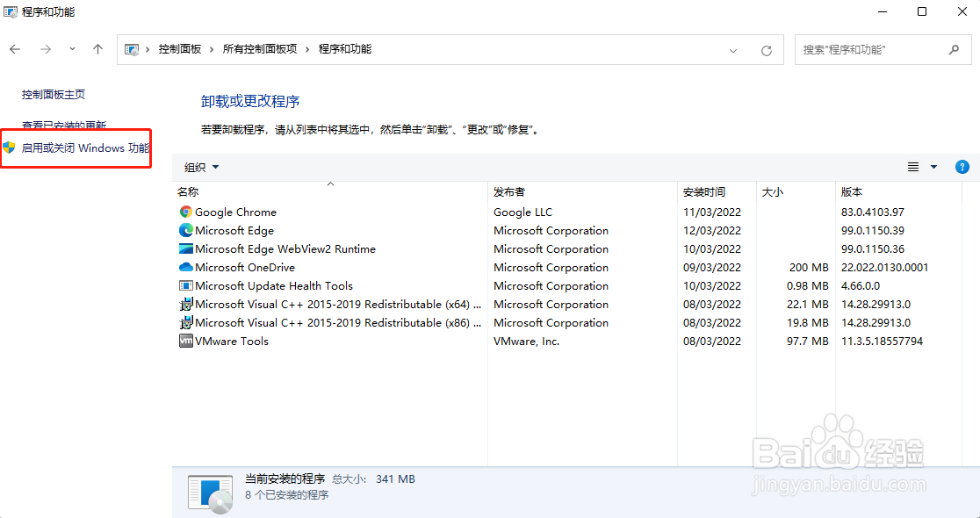Click the shield icon beside Windows 功能
Image resolution: width=980 pixels, height=518 pixels.
point(9,148)
